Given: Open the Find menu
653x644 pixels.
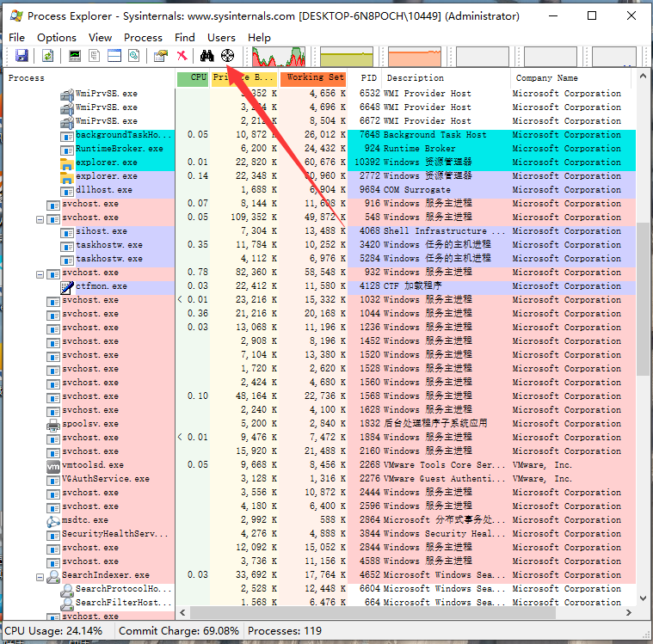Looking at the screenshot, I should pyautogui.click(x=184, y=38).
